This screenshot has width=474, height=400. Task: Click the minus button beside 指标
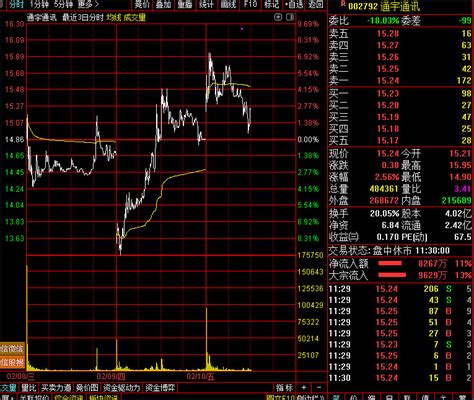click(319, 388)
